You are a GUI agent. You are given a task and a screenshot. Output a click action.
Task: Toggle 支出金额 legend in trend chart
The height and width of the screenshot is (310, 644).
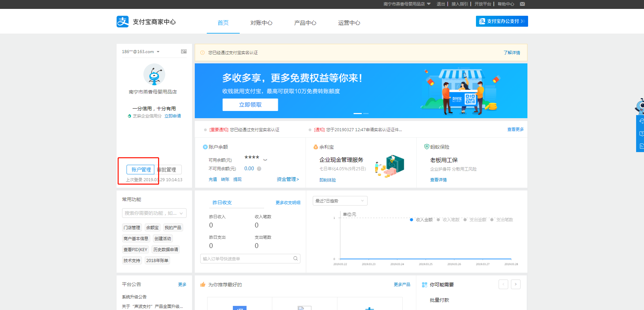pyautogui.click(x=475, y=220)
